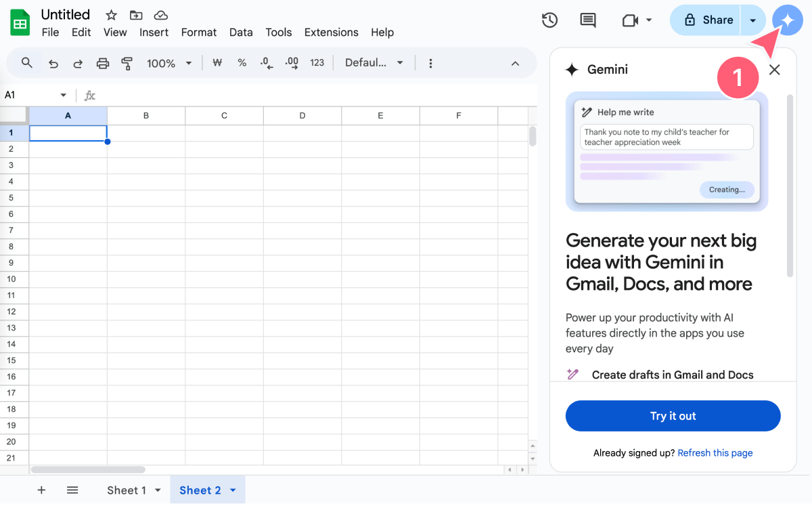The height and width of the screenshot is (508, 812).
Task: Open the Extensions menu
Action: (x=332, y=32)
